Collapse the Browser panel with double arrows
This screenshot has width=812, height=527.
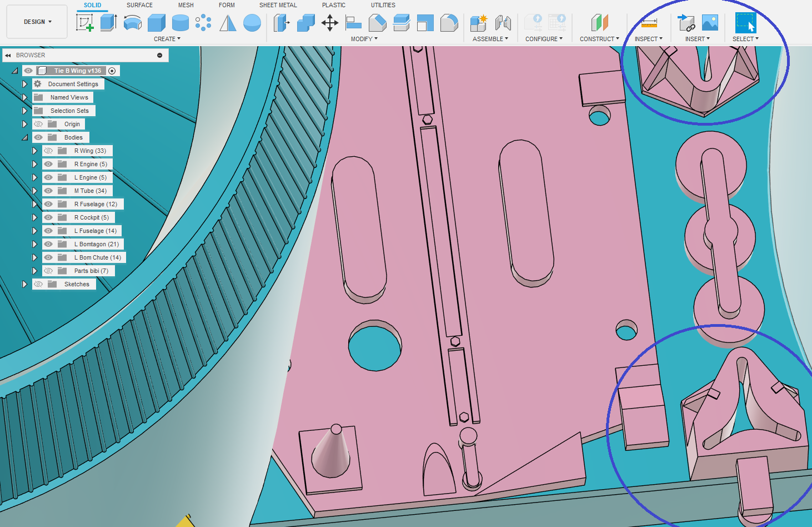8,55
